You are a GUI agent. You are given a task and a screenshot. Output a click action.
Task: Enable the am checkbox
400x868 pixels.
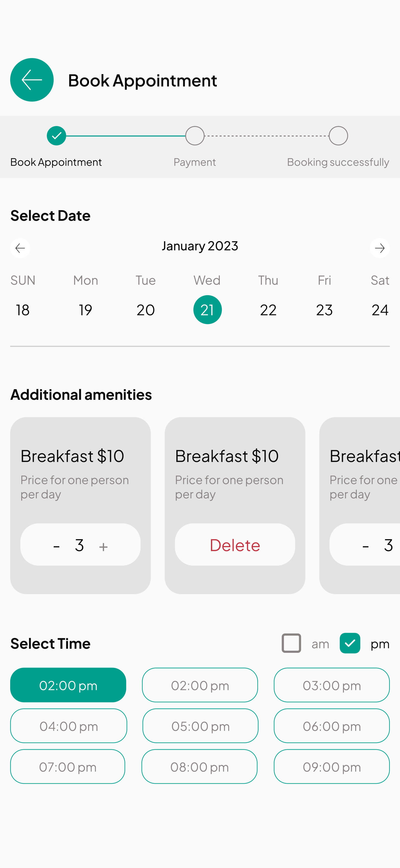pyautogui.click(x=291, y=643)
